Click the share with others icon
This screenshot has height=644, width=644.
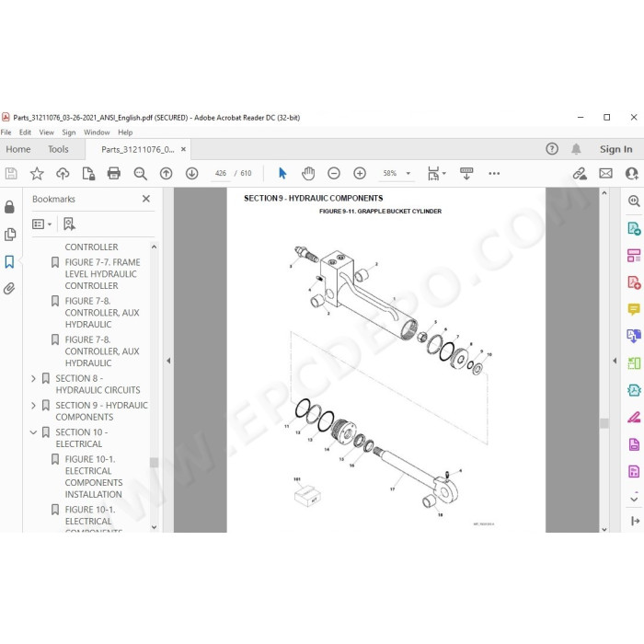click(x=632, y=173)
